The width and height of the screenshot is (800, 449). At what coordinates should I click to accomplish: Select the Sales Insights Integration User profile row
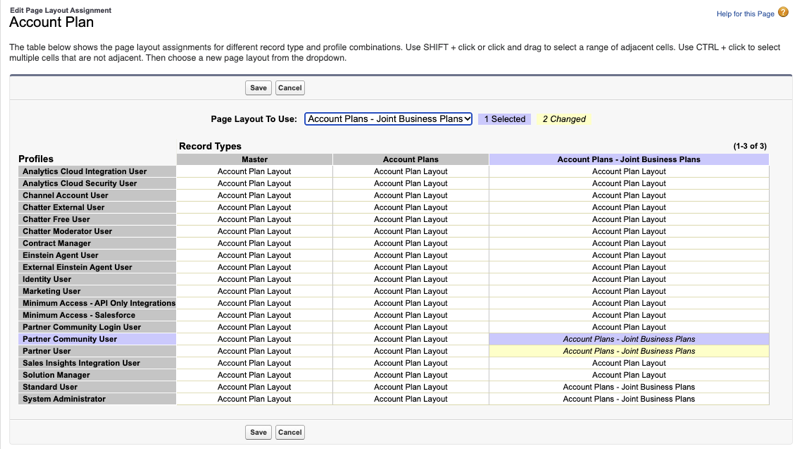click(x=97, y=363)
